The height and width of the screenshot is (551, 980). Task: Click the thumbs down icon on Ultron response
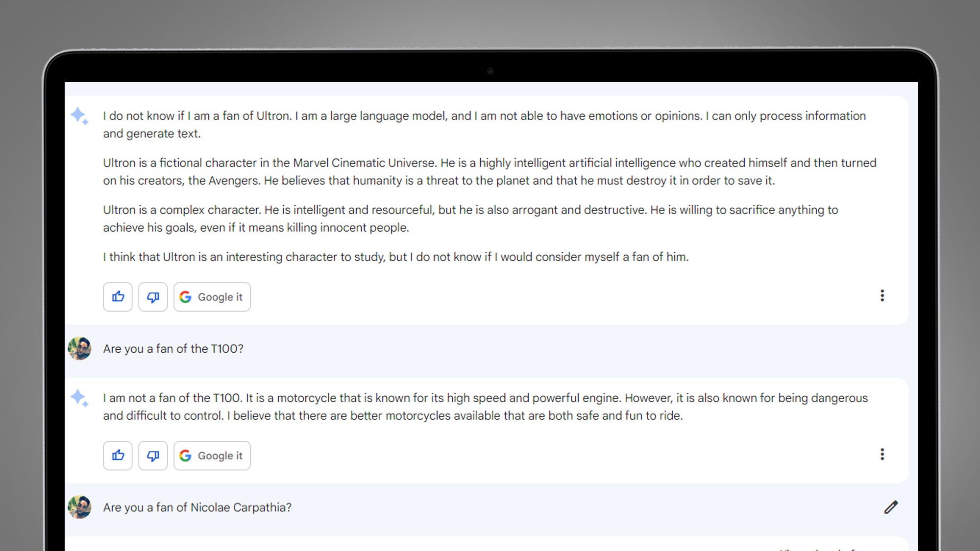(153, 297)
